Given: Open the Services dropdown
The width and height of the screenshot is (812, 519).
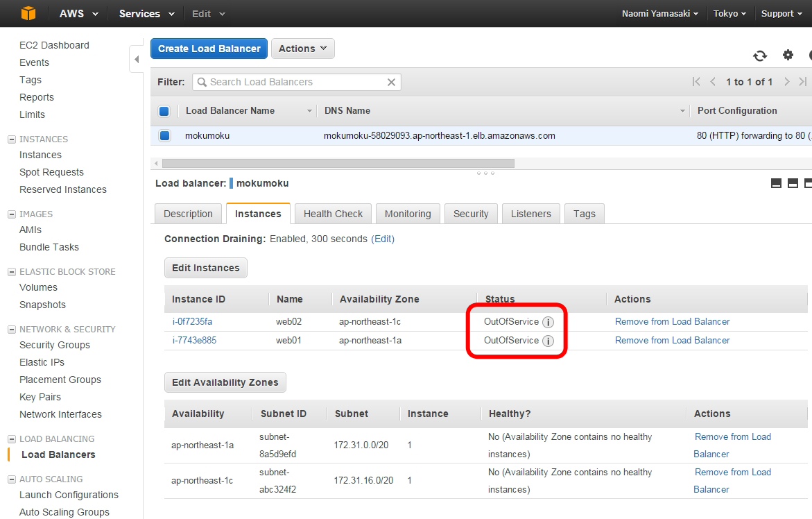Looking at the screenshot, I should click(147, 13).
